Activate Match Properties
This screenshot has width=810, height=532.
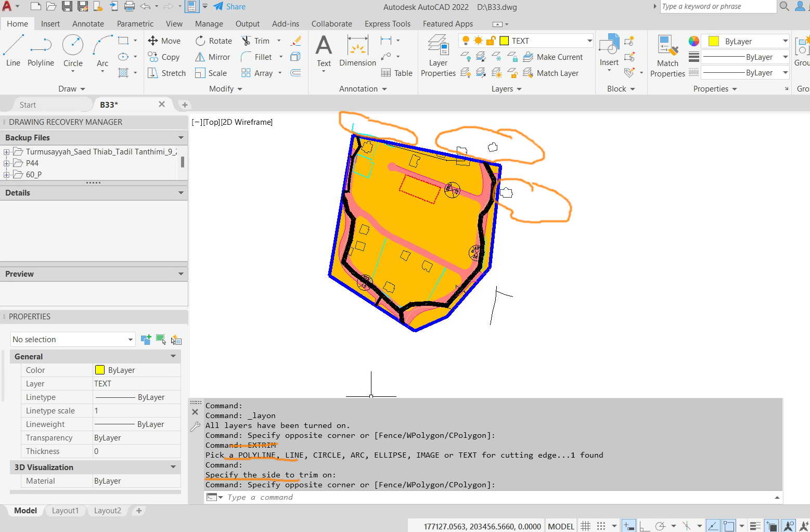[667, 55]
